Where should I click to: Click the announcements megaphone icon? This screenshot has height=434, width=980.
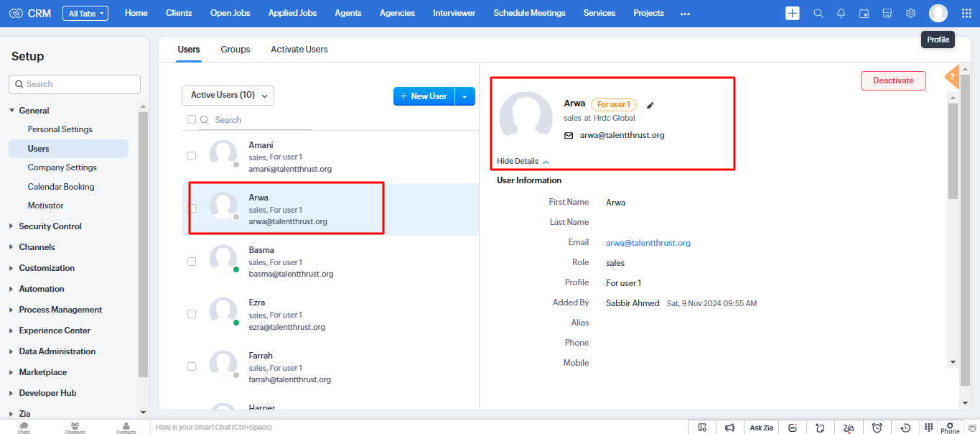729,428
